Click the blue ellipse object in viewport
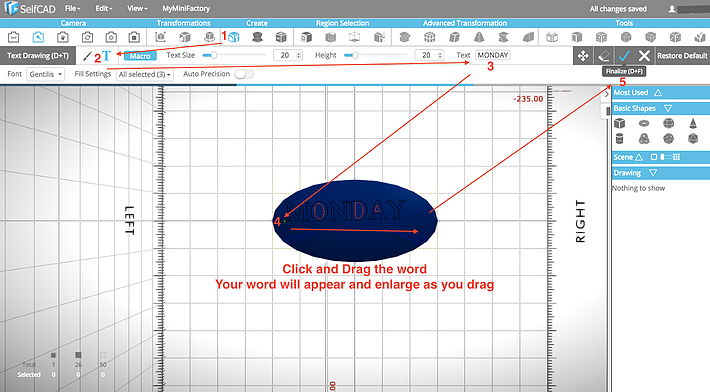Image resolution: width=710 pixels, height=392 pixels. [x=355, y=220]
